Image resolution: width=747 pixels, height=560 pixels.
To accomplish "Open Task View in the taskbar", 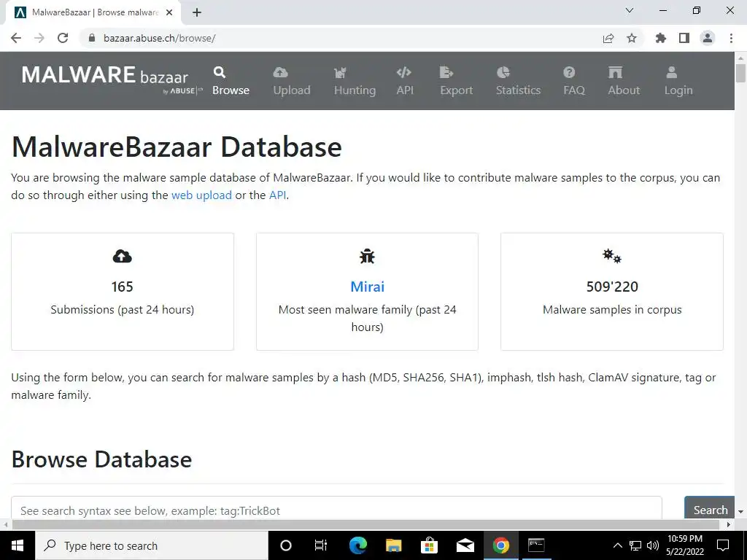I will click(x=321, y=545).
